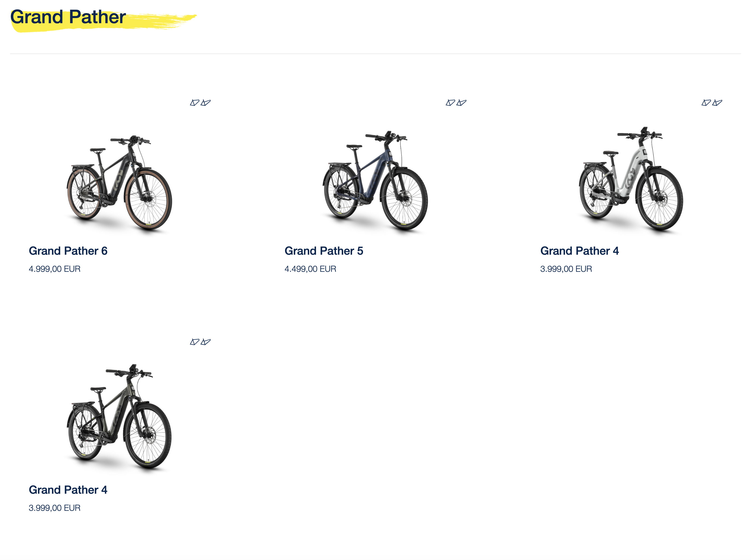The image size is (751, 560).
Task: Open the blue Grand Pather 5 bike photo
Action: coord(375,181)
